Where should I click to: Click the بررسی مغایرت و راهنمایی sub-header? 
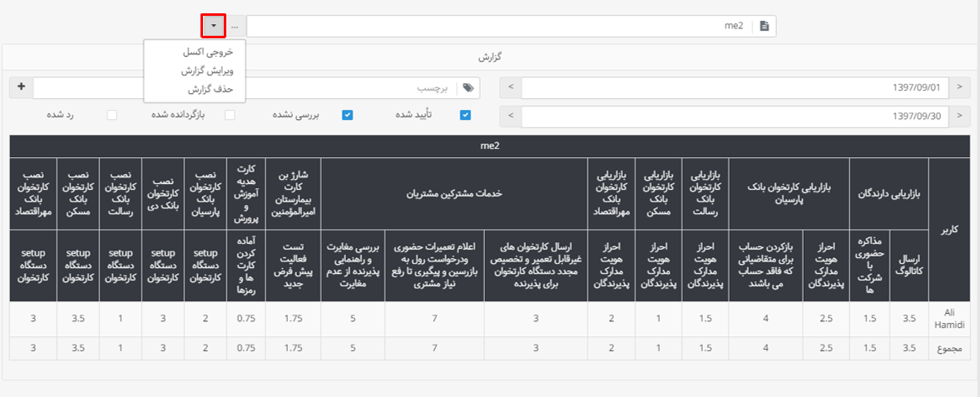pyautogui.click(x=353, y=265)
